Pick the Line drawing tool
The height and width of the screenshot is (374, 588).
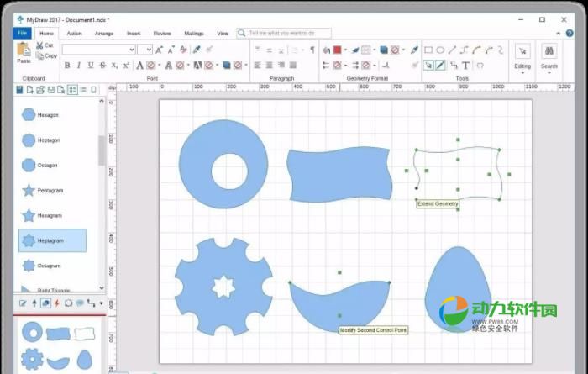click(452, 50)
